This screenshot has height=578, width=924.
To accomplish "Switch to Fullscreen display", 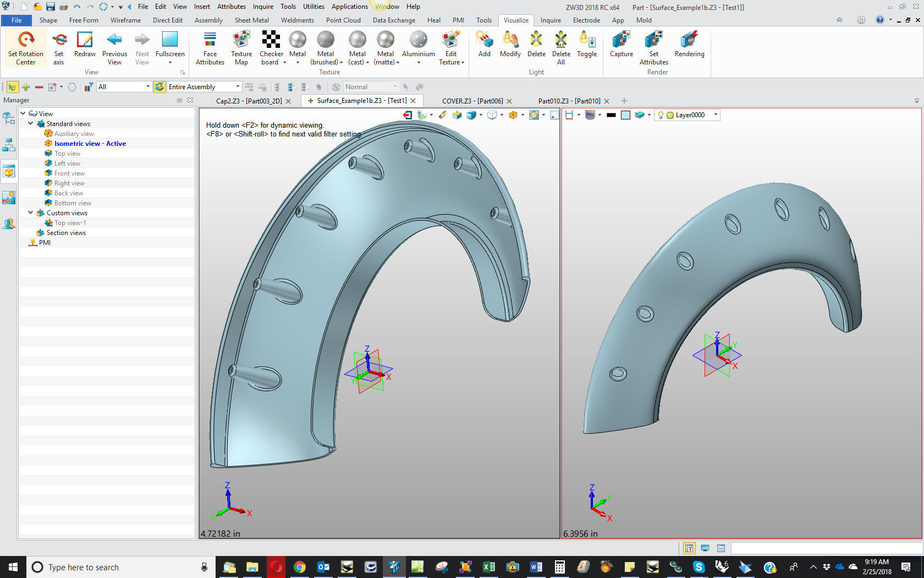I will coord(170,45).
